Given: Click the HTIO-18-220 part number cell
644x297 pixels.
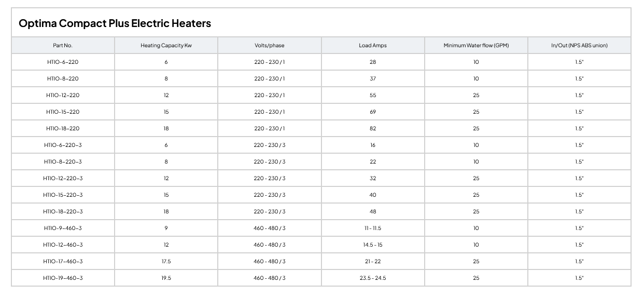Looking at the screenshot, I should point(63,128).
